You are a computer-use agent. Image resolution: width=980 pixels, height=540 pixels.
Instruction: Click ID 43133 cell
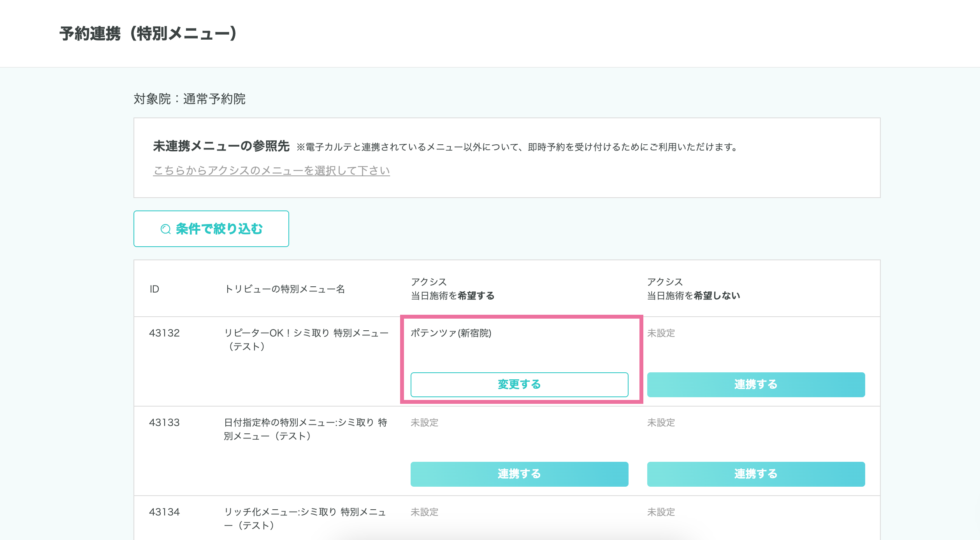(x=164, y=423)
